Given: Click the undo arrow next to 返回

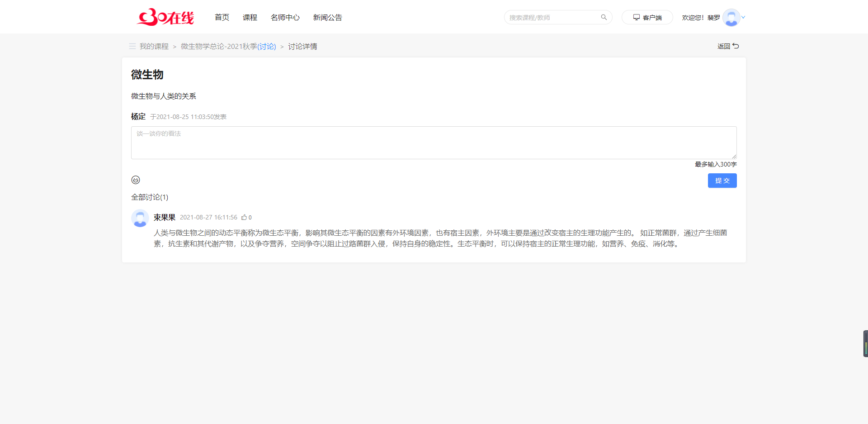Looking at the screenshot, I should click(736, 46).
